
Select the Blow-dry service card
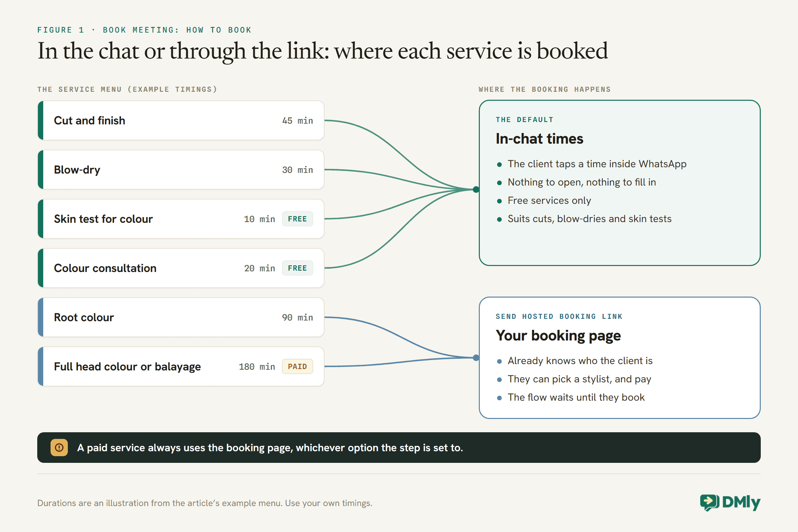pyautogui.click(x=181, y=170)
